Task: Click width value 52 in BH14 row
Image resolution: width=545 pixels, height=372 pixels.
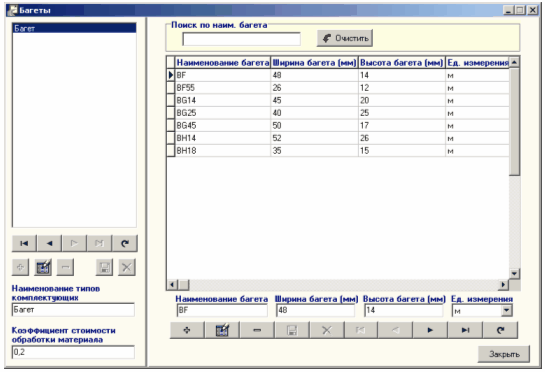Action: [x=314, y=138]
